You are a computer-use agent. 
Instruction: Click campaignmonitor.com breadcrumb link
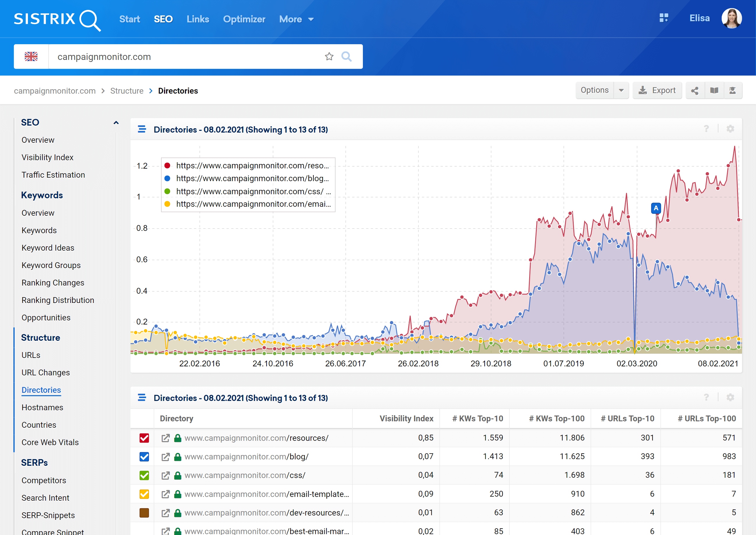pyautogui.click(x=55, y=91)
